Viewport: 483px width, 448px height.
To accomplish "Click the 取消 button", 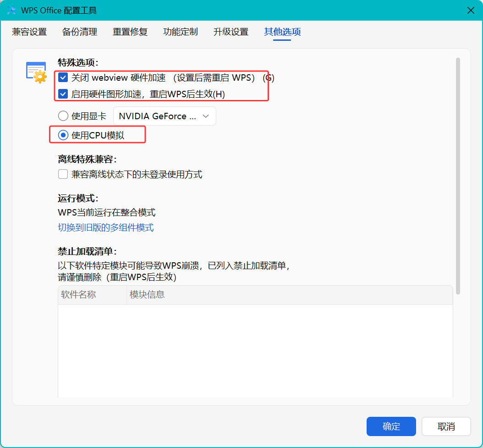I will click(x=446, y=426).
